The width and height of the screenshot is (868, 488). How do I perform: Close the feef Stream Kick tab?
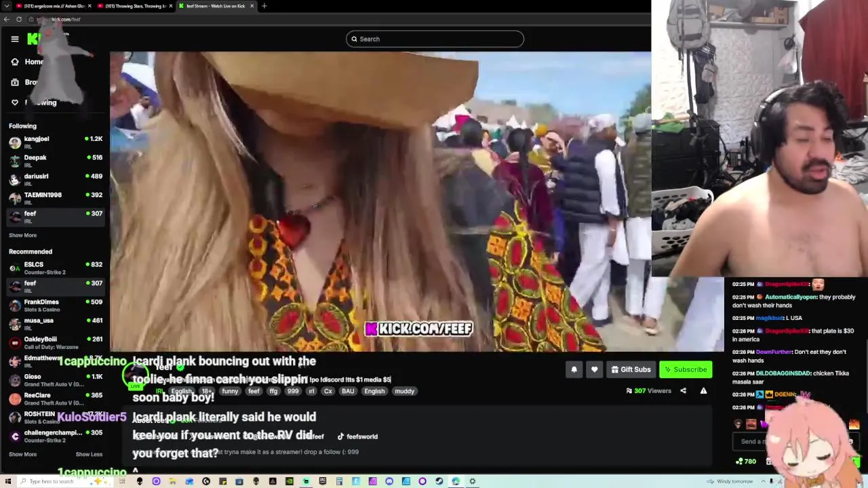(252, 6)
